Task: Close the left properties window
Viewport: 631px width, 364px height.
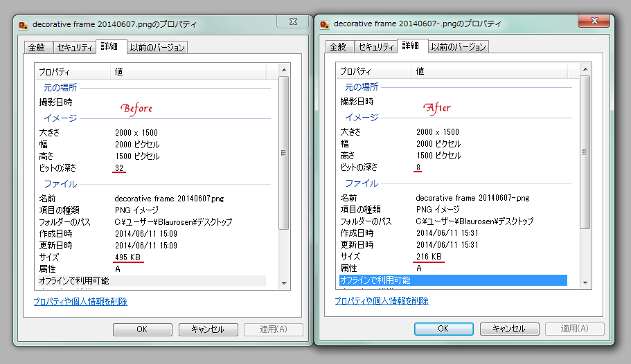Action: pyautogui.click(x=294, y=21)
